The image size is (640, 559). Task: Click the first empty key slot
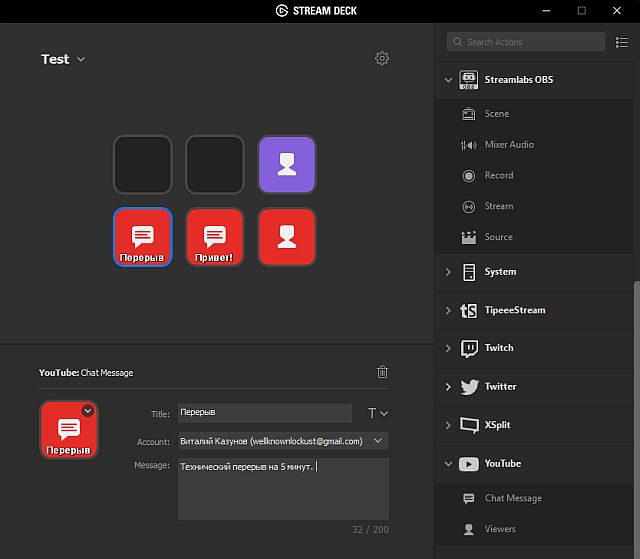click(x=143, y=164)
